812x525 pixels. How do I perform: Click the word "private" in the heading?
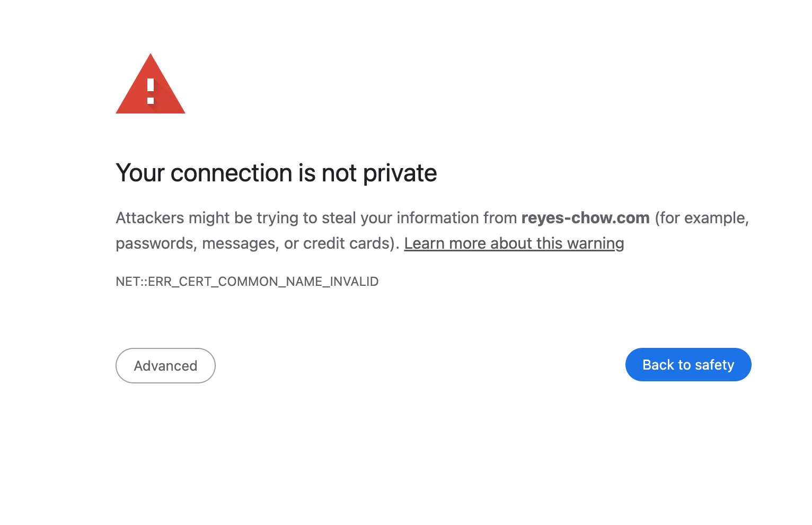click(x=400, y=173)
